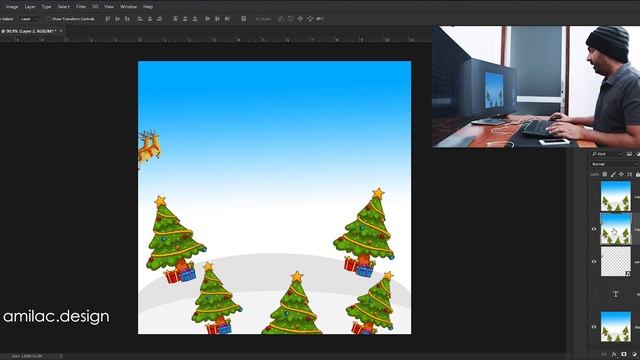Select the transparent smart object layer thumbnail
This screenshot has height=360, width=640.
(x=616, y=262)
